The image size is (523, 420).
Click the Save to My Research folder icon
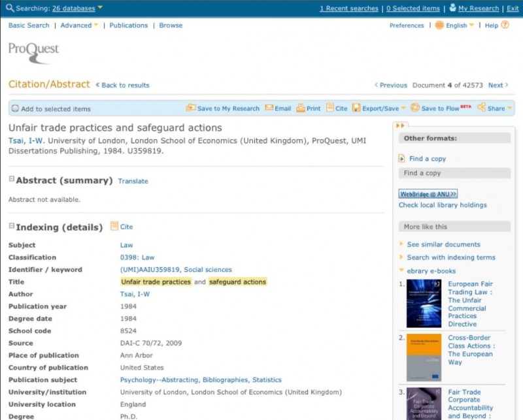(x=191, y=108)
